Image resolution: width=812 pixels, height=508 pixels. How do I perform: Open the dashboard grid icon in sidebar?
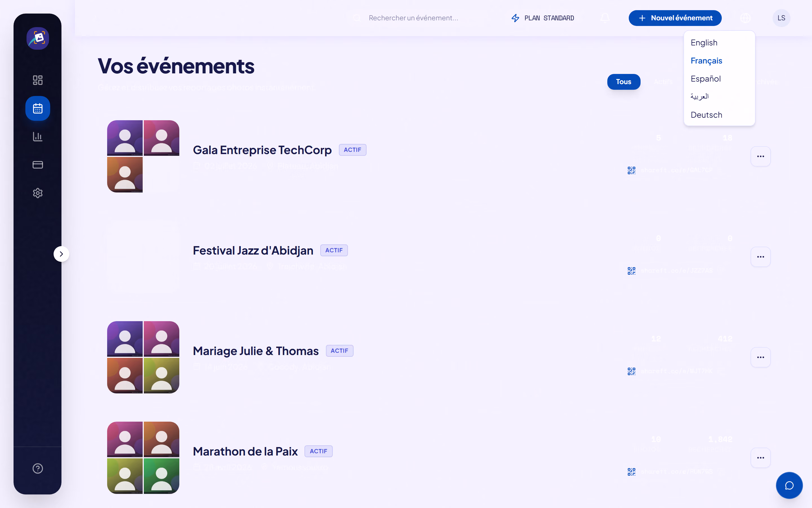(x=37, y=80)
